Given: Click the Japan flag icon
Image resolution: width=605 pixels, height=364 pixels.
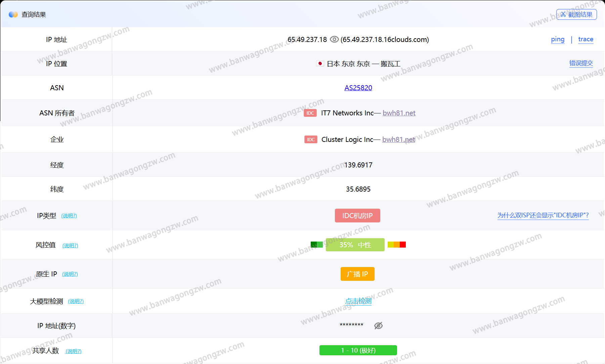Looking at the screenshot, I should (x=320, y=63).
